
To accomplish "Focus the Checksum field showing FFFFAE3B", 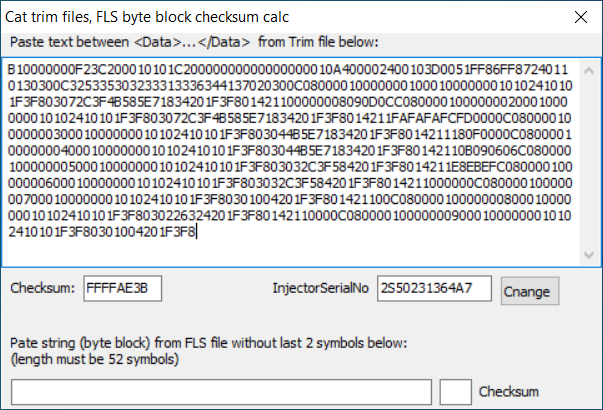I will (x=122, y=289).
